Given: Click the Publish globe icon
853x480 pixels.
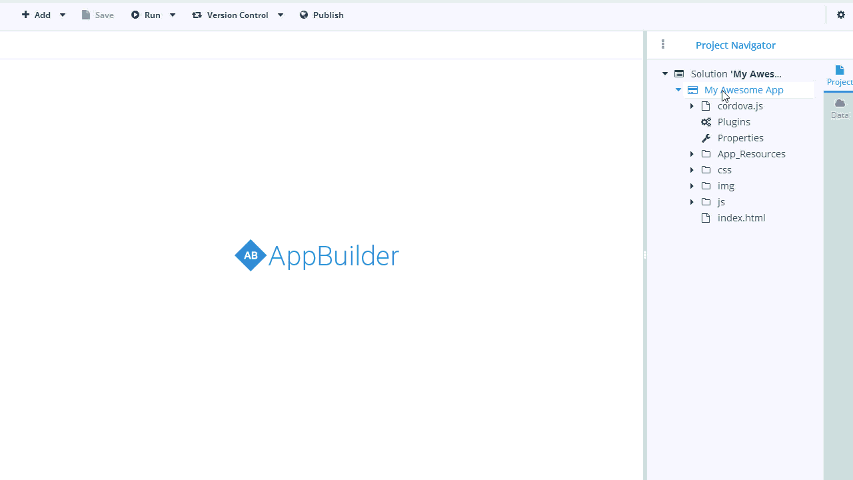Looking at the screenshot, I should click(304, 15).
